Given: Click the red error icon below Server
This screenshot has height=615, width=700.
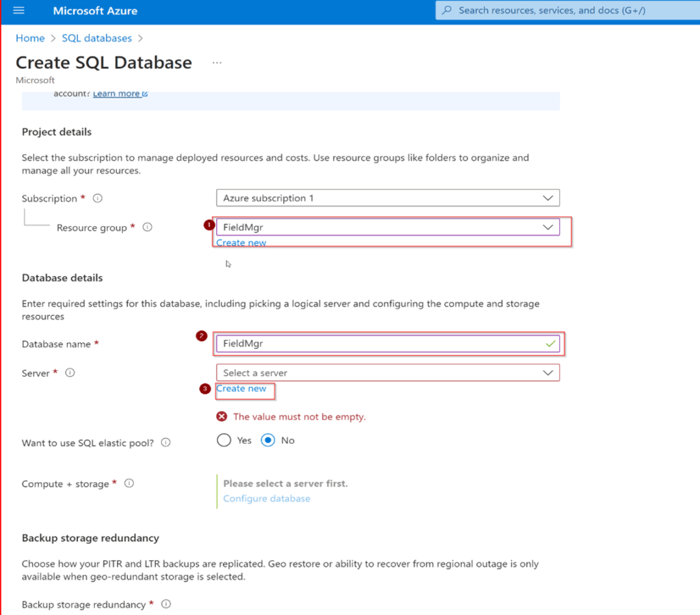Looking at the screenshot, I should 221,416.
